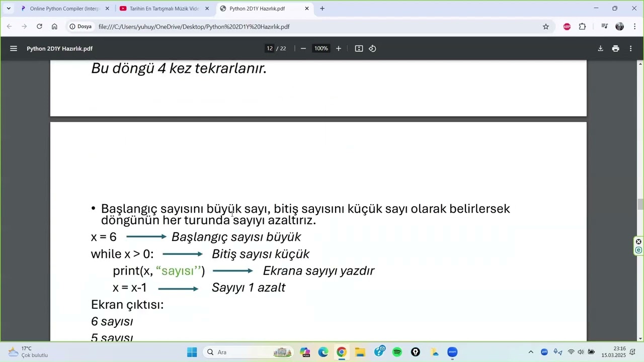644x362 pixels.
Task: Reload the current page
Action: [x=39, y=27]
